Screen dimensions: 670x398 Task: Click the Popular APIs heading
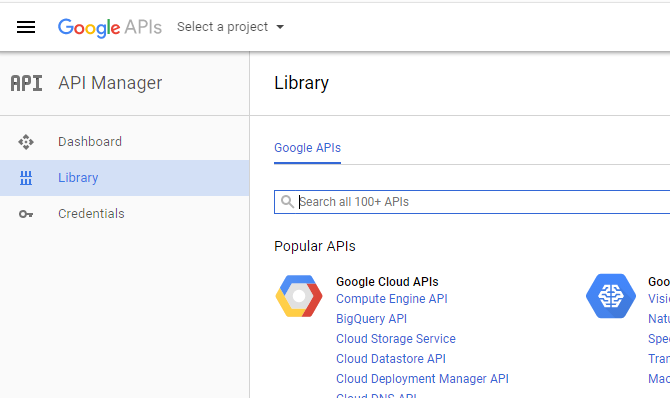pos(314,246)
